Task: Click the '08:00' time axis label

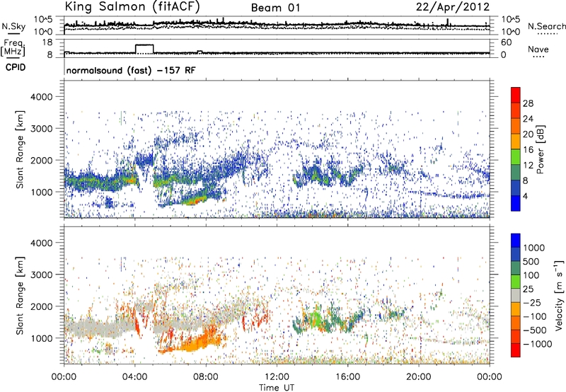Action: coord(206,377)
